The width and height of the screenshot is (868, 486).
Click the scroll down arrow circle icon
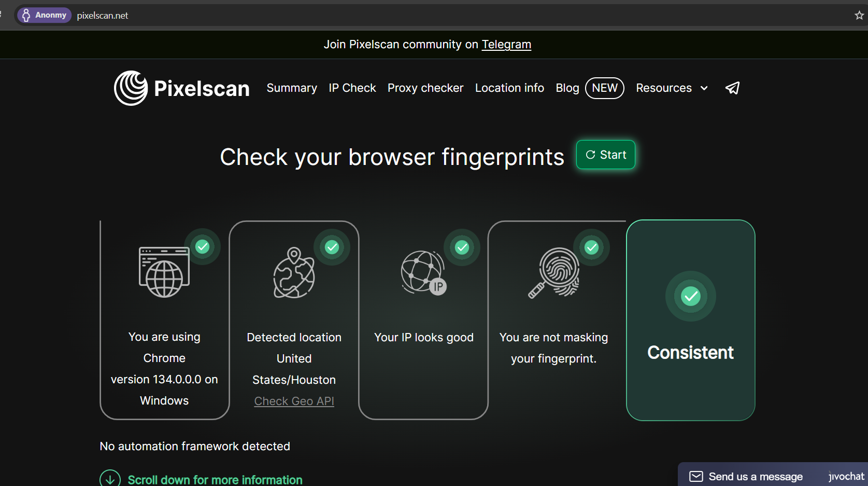[x=110, y=479]
